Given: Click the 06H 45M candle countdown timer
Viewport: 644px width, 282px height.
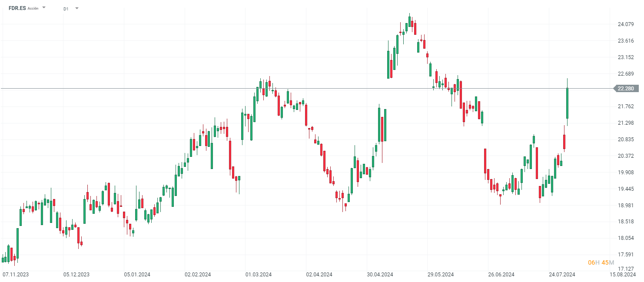Looking at the screenshot, I should pyautogui.click(x=601, y=262).
